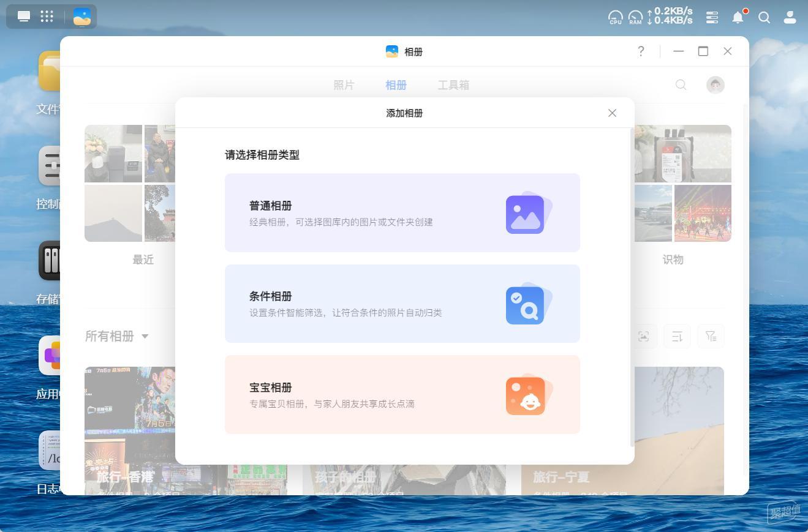Open help question mark in album window
This screenshot has height=532, width=808.
641,51
